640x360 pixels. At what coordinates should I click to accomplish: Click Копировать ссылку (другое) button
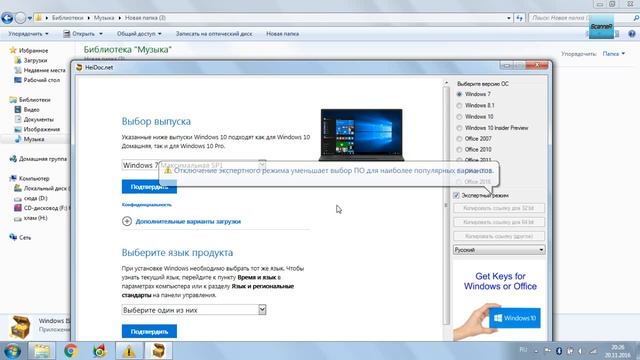[x=499, y=236]
